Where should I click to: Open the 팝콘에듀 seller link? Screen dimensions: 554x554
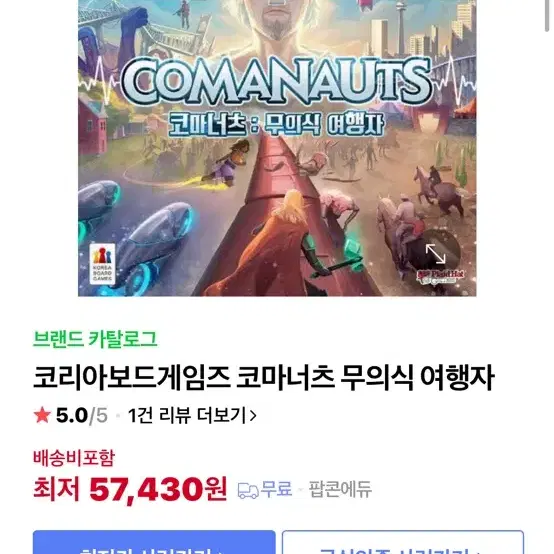pyautogui.click(x=340, y=490)
